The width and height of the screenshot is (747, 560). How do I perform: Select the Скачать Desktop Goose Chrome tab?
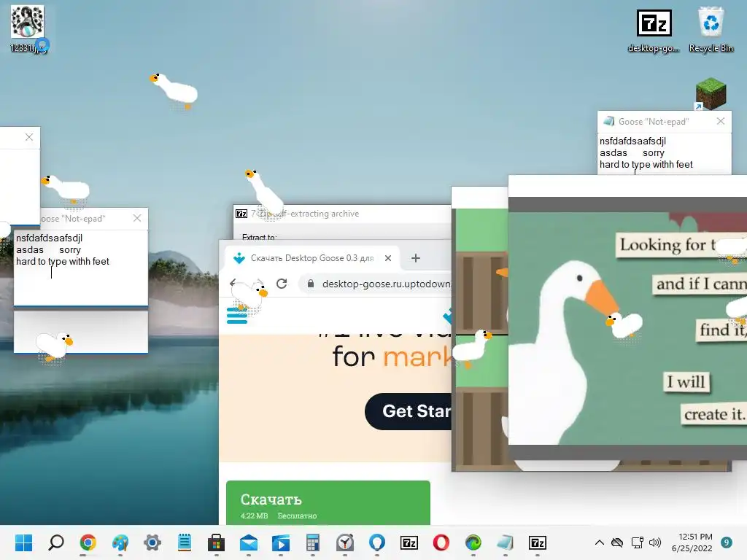[x=312, y=258]
